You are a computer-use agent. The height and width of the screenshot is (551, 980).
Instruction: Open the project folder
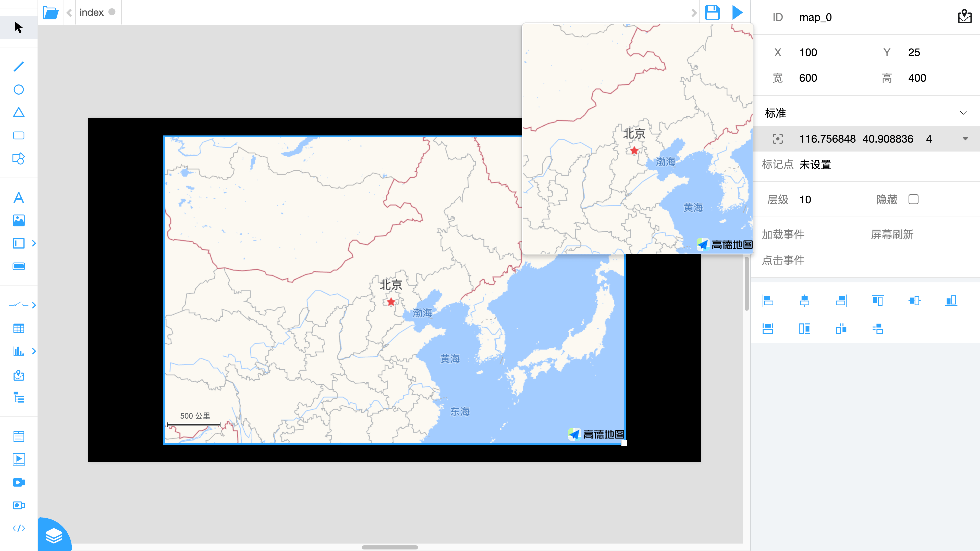pyautogui.click(x=51, y=12)
